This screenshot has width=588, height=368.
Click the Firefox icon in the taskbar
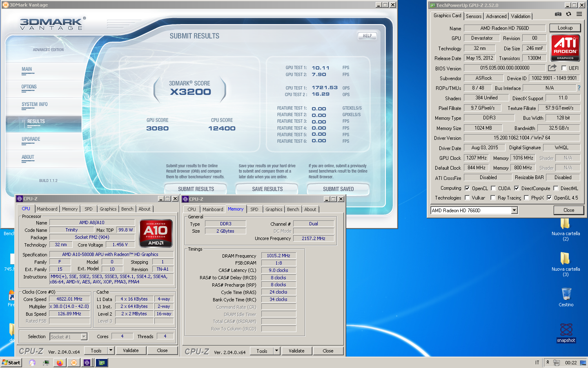(x=60, y=363)
